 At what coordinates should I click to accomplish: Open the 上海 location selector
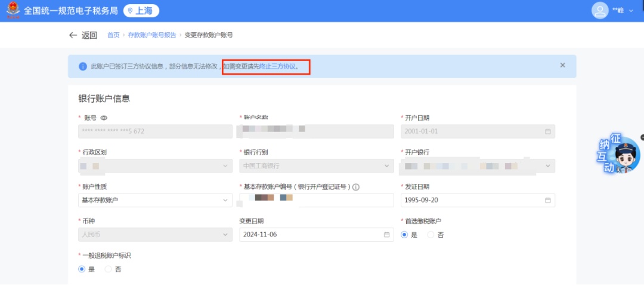141,11
